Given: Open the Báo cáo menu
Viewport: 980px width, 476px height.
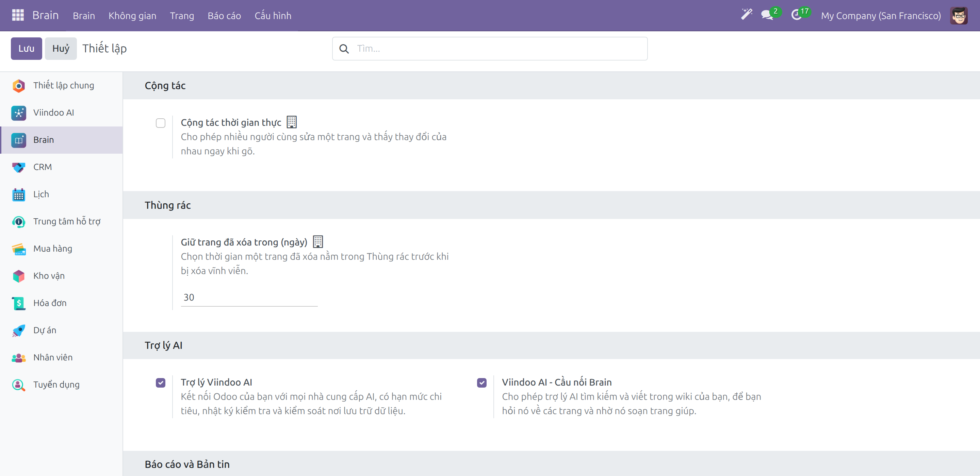Looking at the screenshot, I should point(224,16).
